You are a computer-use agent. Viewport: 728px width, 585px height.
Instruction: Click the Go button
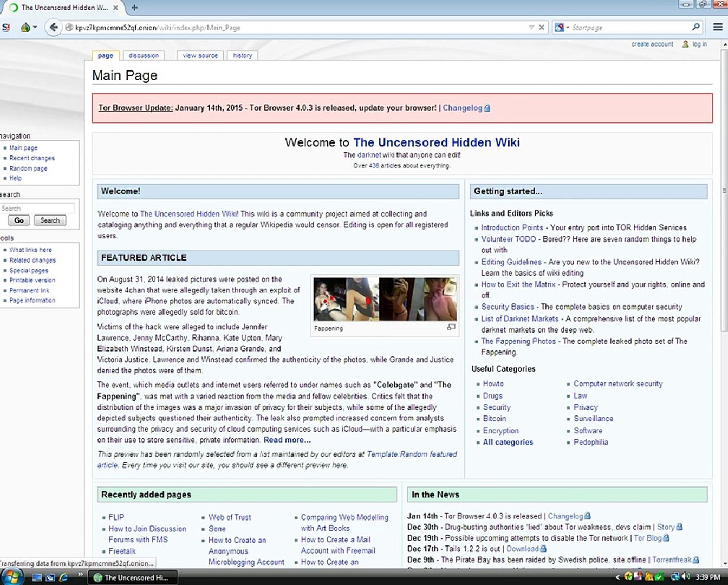coord(19,220)
